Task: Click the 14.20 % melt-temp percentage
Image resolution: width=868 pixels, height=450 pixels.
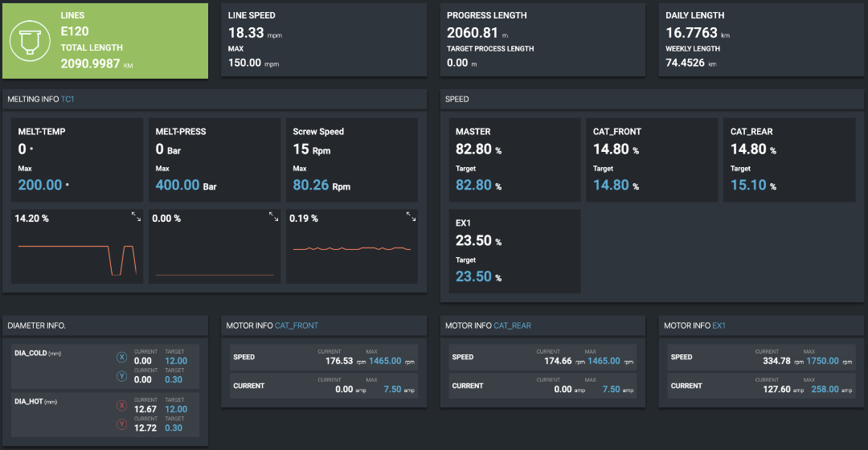Action: click(x=31, y=219)
